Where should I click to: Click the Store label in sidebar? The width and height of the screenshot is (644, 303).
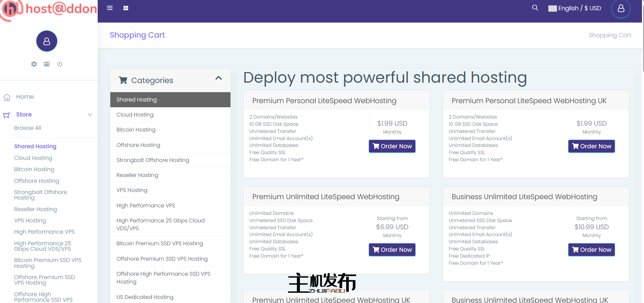tap(24, 114)
